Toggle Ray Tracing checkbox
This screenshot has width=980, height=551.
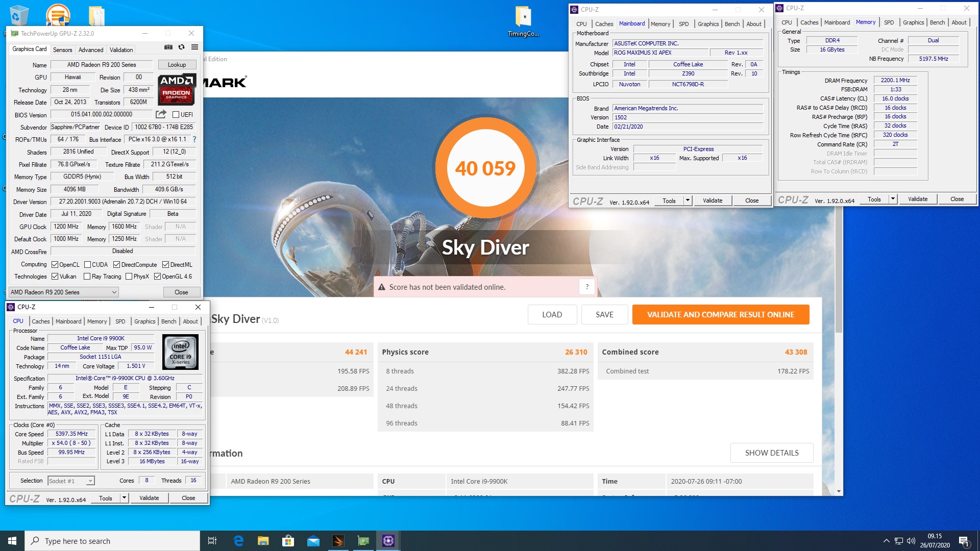pyautogui.click(x=87, y=277)
